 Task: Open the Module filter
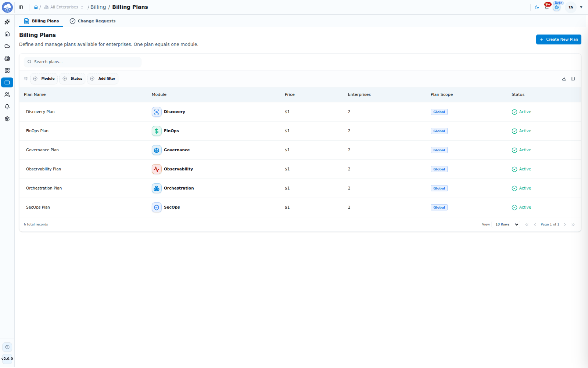coord(44,79)
